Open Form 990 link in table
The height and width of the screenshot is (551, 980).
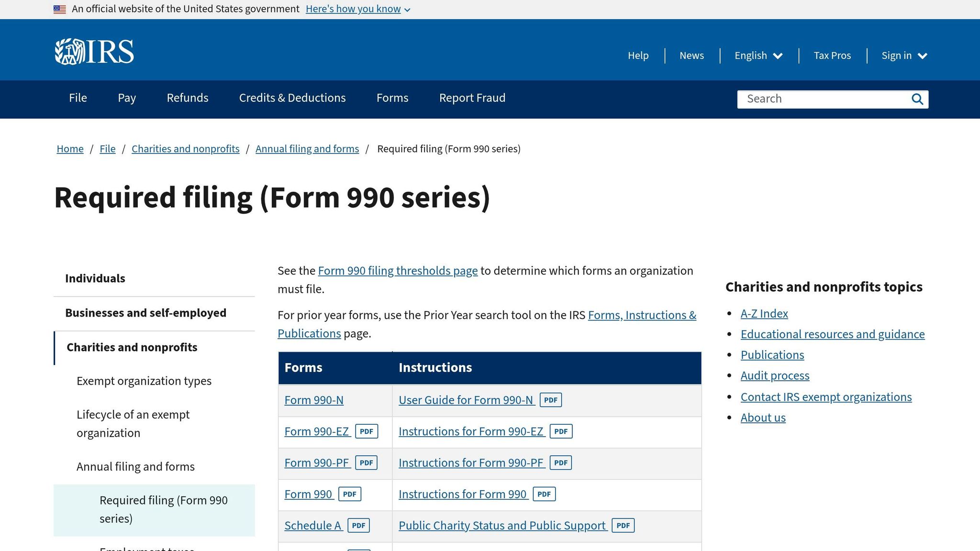(x=308, y=494)
